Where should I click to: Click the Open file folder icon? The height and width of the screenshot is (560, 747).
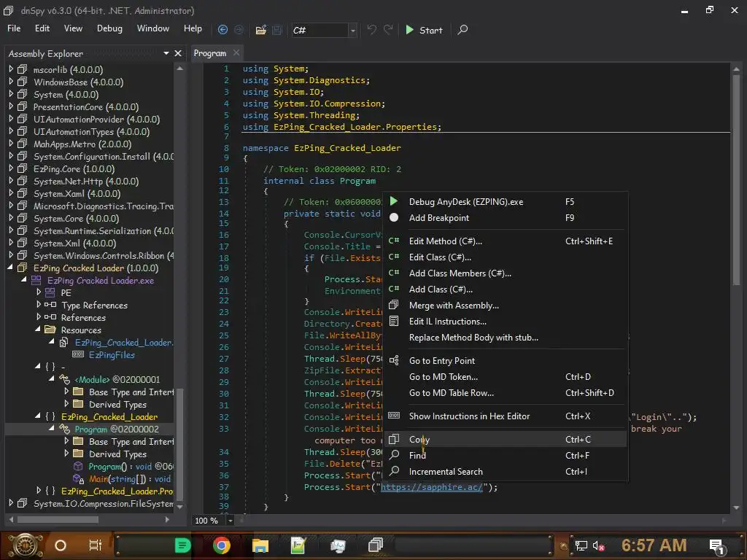(x=260, y=30)
